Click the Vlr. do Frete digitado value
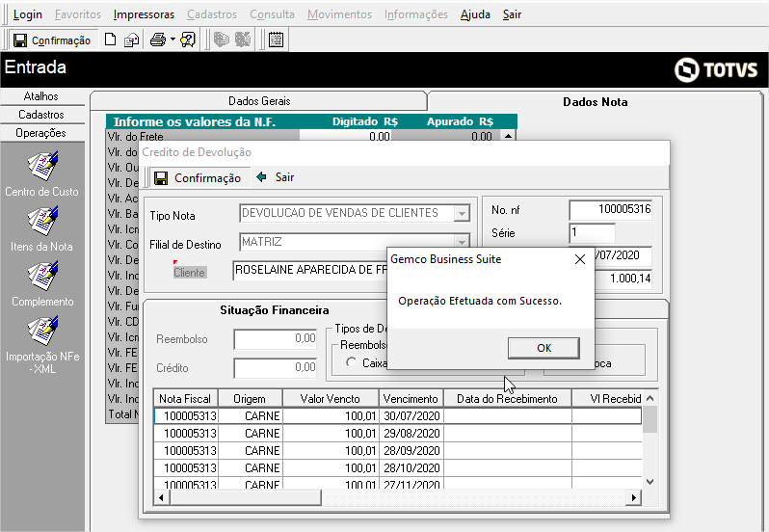 click(x=345, y=136)
